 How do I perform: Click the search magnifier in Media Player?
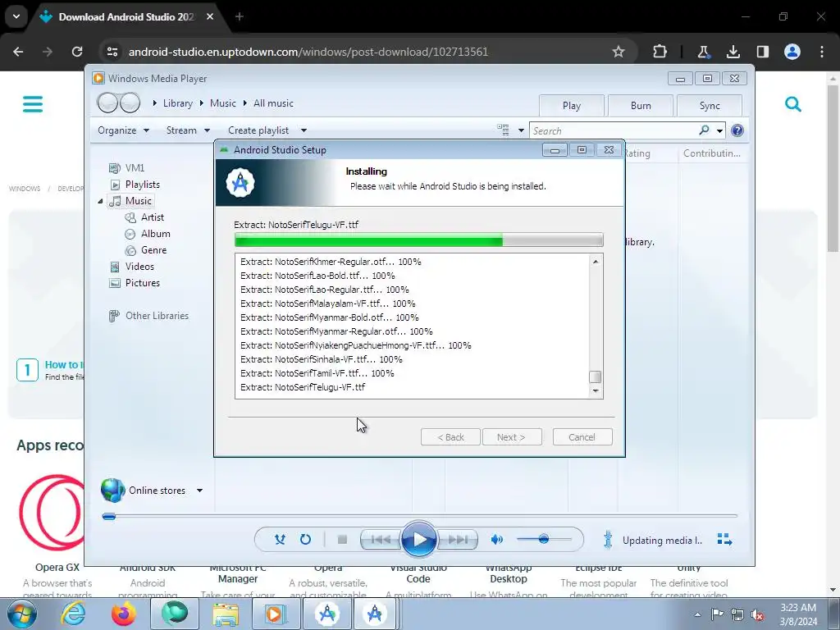(x=704, y=130)
